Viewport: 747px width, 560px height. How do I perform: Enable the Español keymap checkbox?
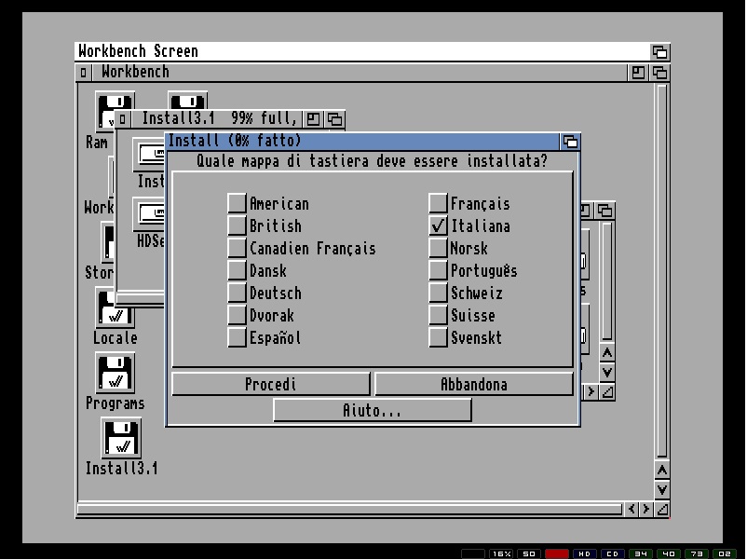(237, 337)
